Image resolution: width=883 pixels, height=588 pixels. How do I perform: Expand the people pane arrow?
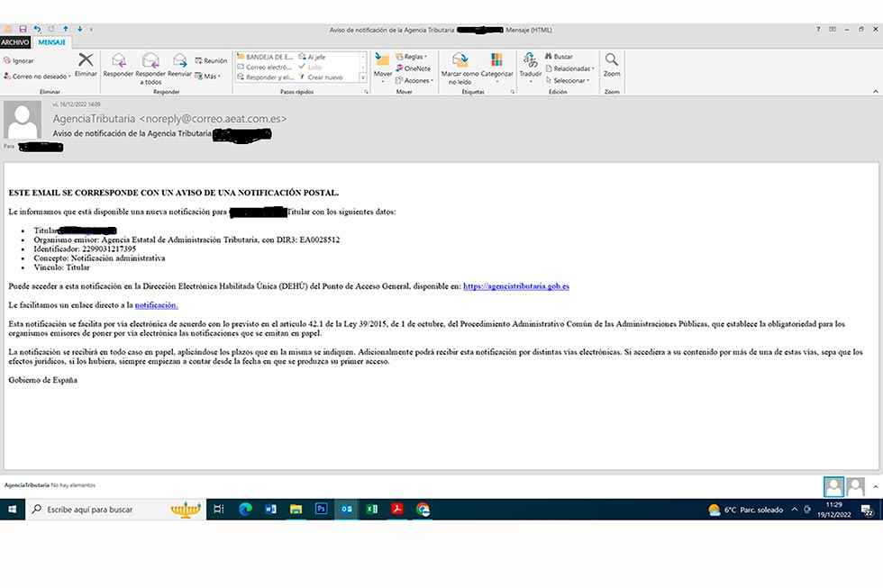coord(875,487)
